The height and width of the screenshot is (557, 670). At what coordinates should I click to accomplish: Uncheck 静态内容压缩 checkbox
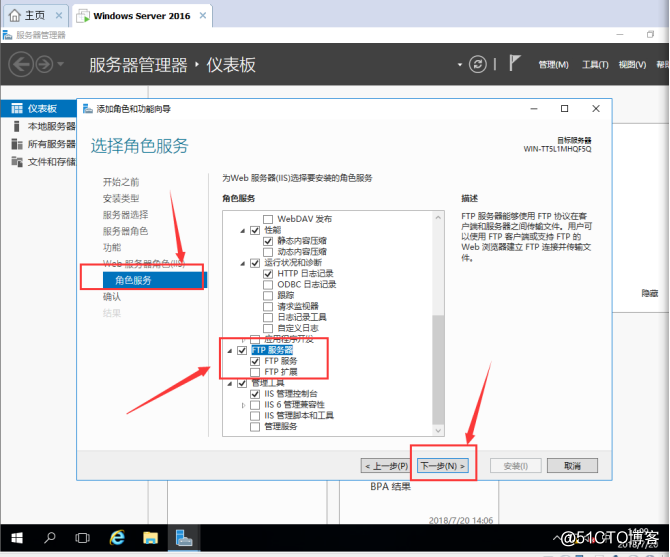coord(268,241)
